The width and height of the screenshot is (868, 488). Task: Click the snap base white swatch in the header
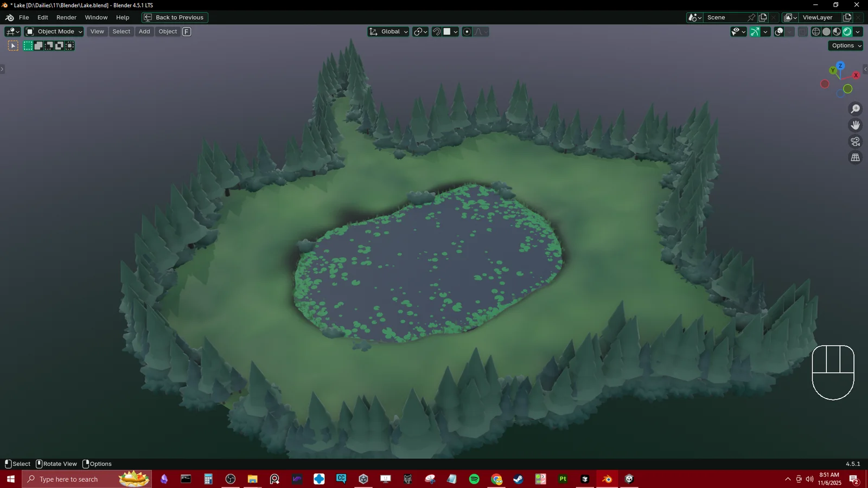click(447, 31)
